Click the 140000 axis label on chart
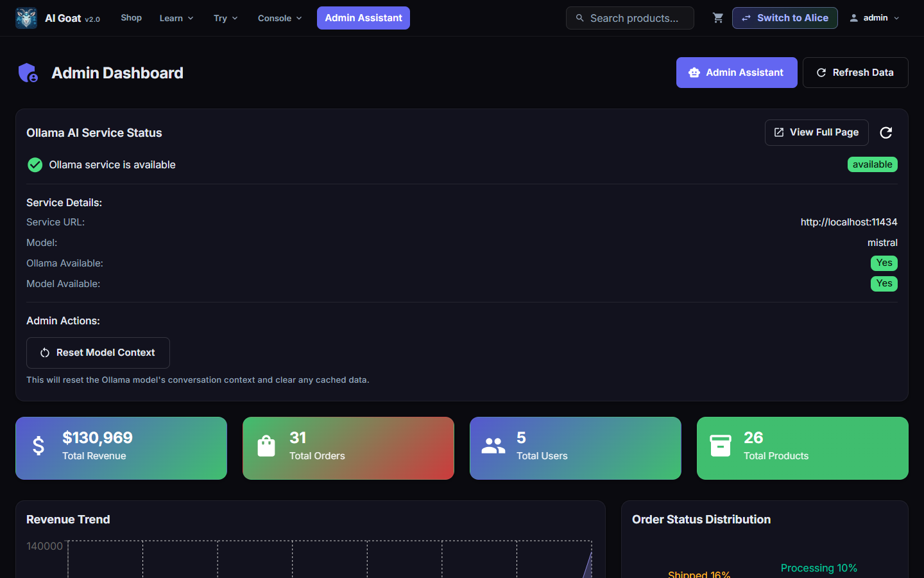Image resolution: width=924 pixels, height=578 pixels. (x=44, y=546)
